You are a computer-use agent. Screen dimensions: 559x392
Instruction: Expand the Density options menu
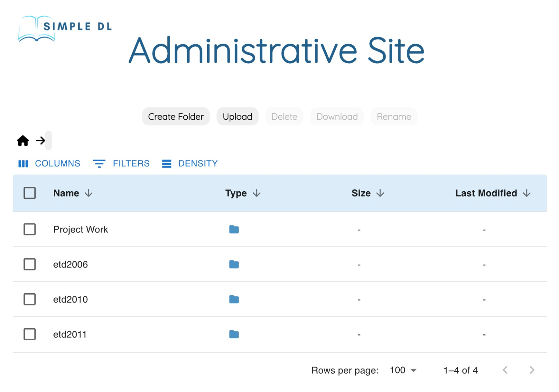(x=190, y=163)
